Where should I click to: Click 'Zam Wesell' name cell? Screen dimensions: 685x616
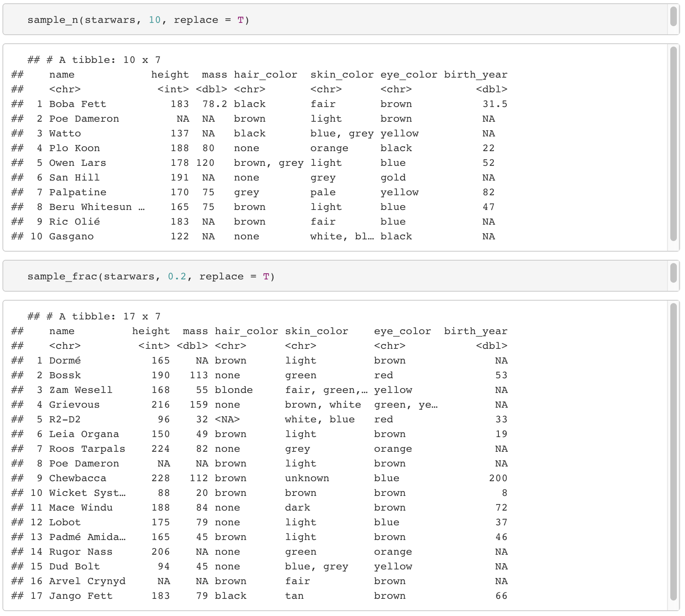point(81,390)
